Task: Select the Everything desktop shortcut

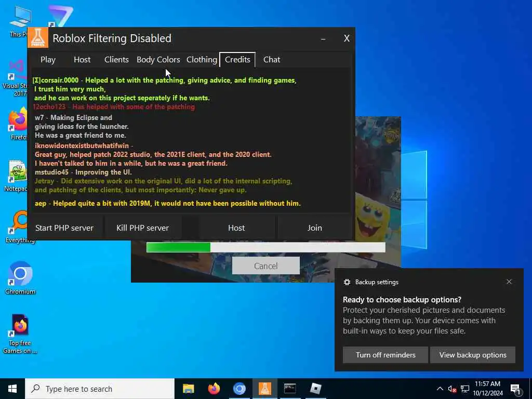Action: tap(19, 227)
